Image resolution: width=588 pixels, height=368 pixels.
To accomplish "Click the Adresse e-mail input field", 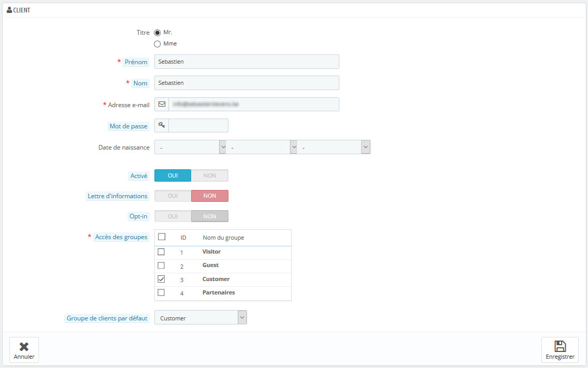I will [x=254, y=104].
